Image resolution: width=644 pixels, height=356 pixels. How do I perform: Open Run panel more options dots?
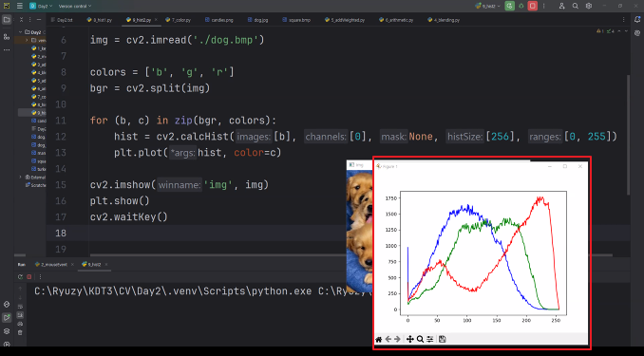(40, 277)
